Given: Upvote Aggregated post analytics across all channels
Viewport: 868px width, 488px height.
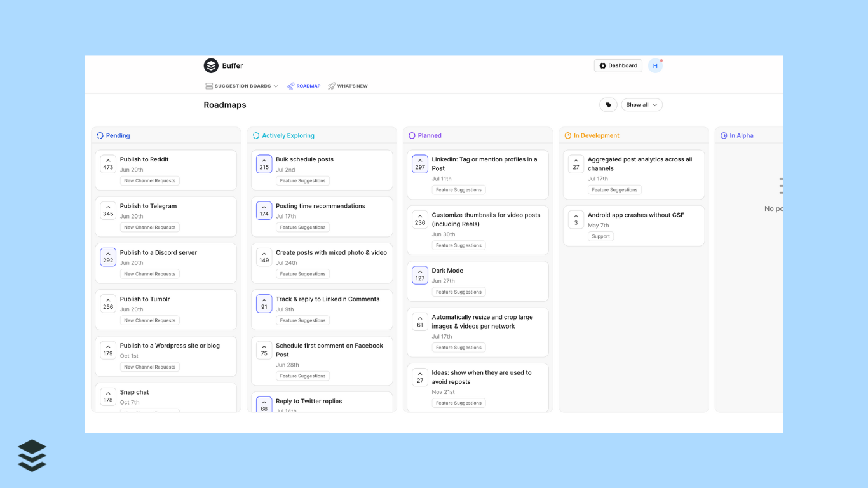Looking at the screenshot, I should 576,164.
